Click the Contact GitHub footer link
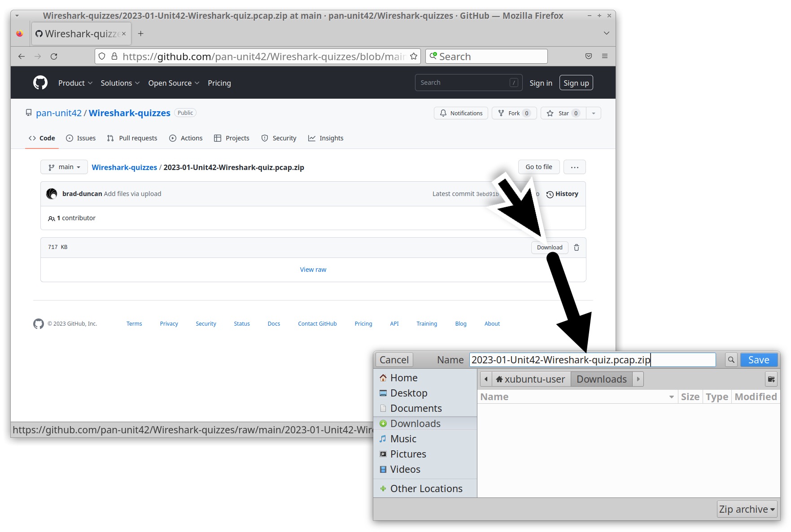The width and height of the screenshot is (791, 532). [x=317, y=324]
